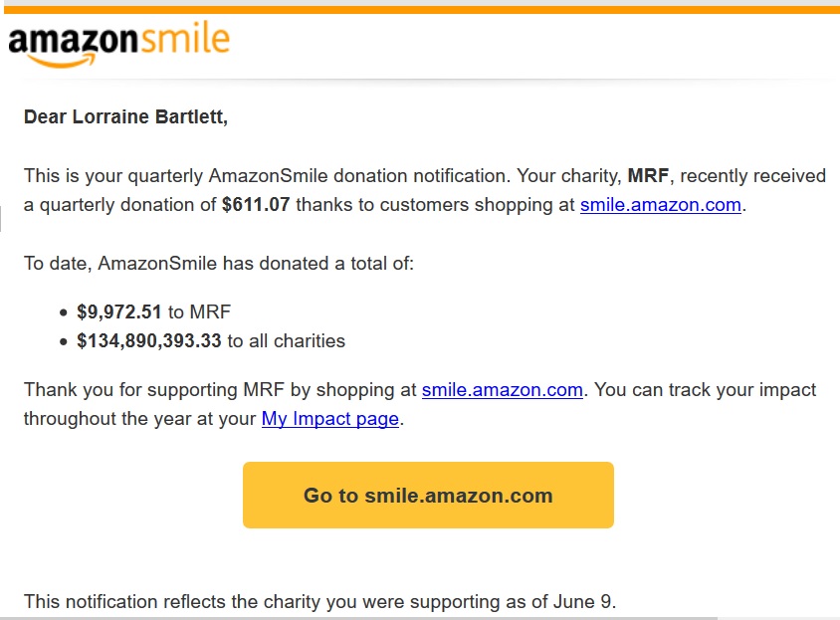840x620 pixels.
Task: Open the smile.amazon.com link after "supporting MRF by shopping at"
Action: click(x=502, y=389)
